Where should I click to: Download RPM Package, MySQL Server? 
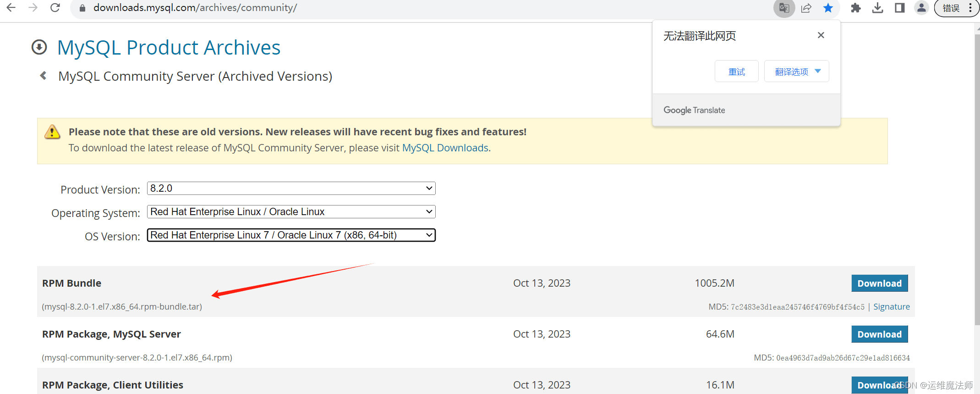(x=880, y=334)
